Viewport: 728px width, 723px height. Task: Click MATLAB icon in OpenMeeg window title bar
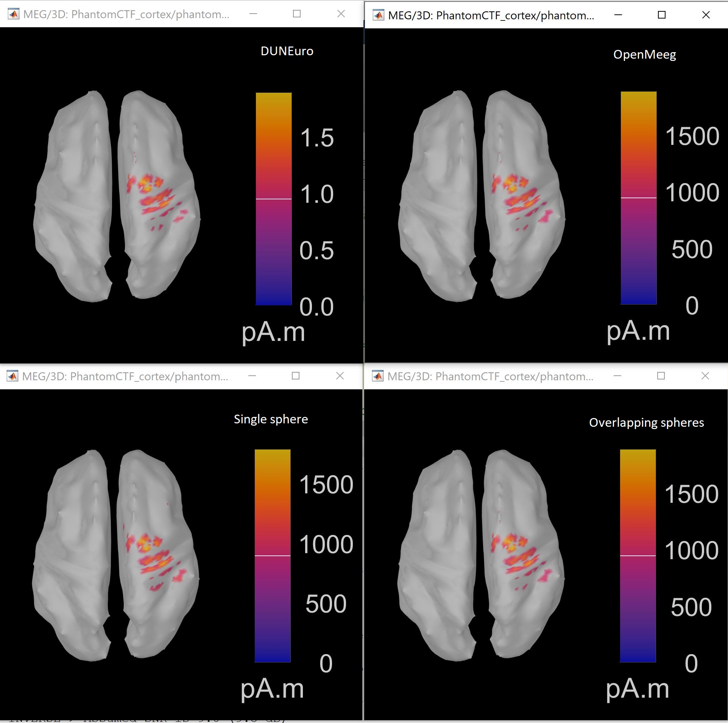point(378,15)
